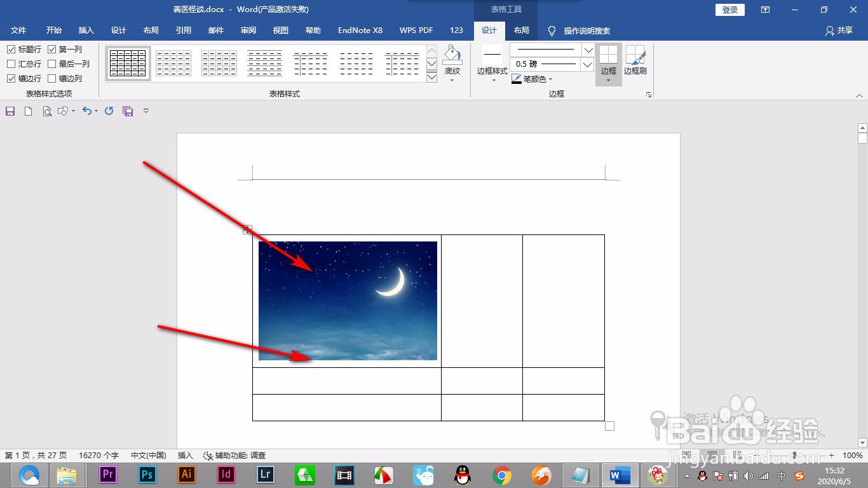Click the Save icon in quick access toolbar
The width and height of the screenshot is (868, 488).
coord(10,111)
